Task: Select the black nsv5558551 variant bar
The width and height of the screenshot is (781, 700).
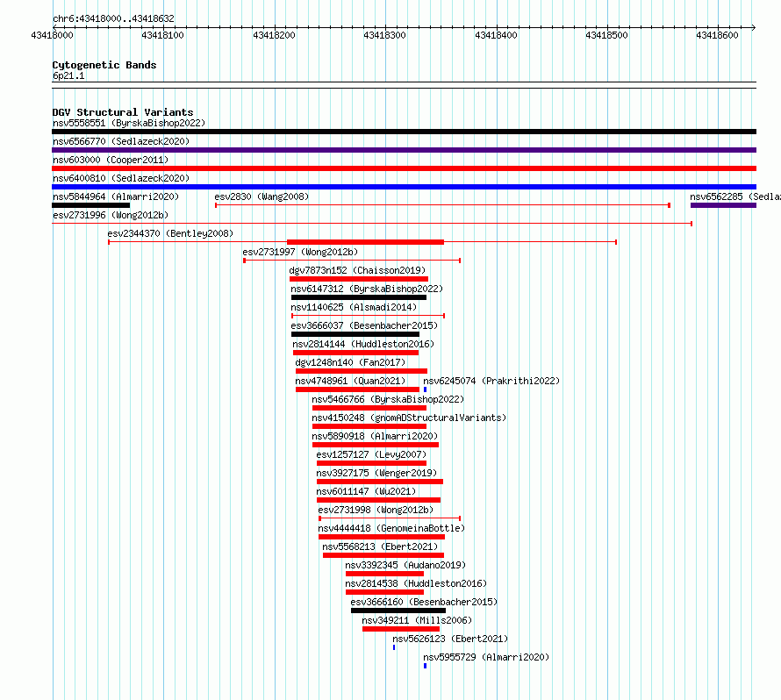Action: [x=404, y=132]
